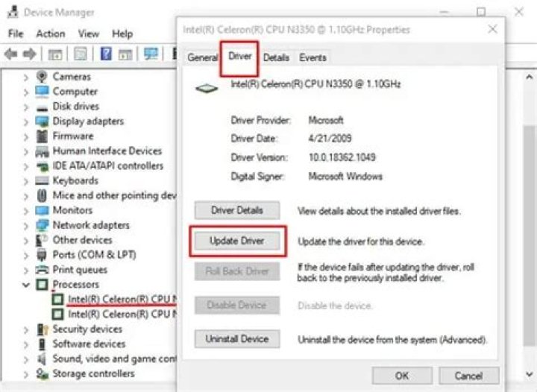Select the Security devices icon

tap(43, 329)
